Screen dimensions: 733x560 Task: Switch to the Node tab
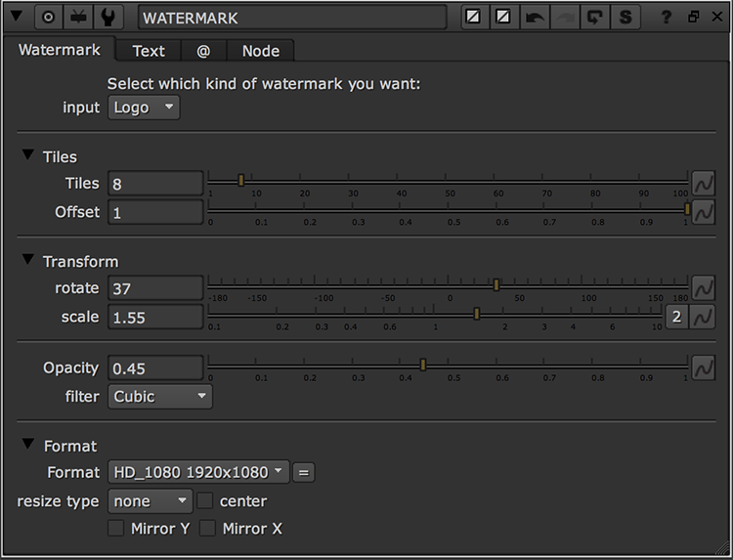point(260,51)
